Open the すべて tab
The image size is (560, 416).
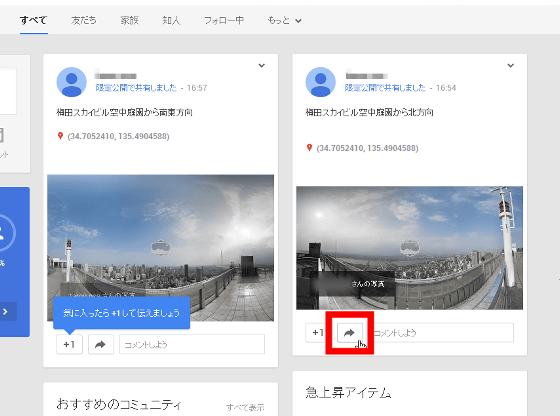34,20
